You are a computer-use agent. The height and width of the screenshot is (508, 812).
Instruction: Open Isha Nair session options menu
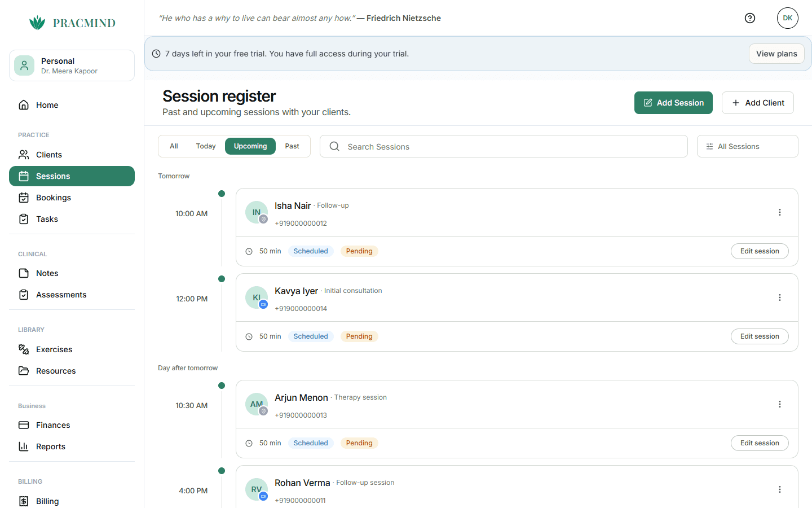(780, 212)
